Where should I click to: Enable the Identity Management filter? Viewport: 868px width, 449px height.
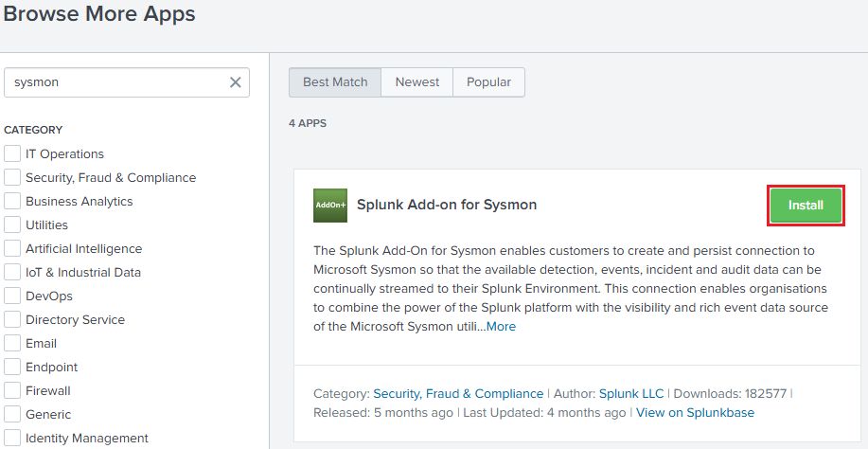12,438
